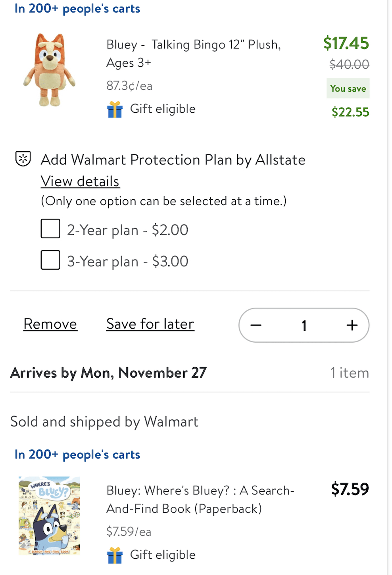Viewport: 392px width, 575px height.
Task: Click the Allstate protection plan shield icon
Action: (x=23, y=159)
